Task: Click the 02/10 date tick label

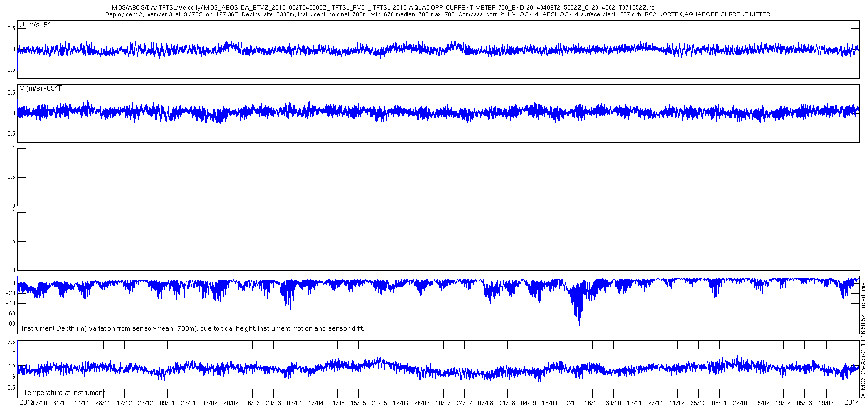Action: click(x=570, y=403)
